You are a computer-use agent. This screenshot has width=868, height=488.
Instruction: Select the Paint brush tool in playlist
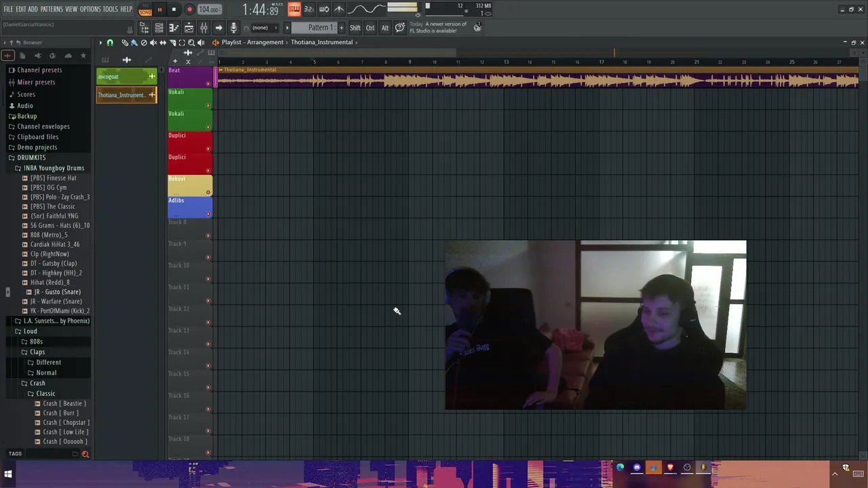tap(134, 43)
